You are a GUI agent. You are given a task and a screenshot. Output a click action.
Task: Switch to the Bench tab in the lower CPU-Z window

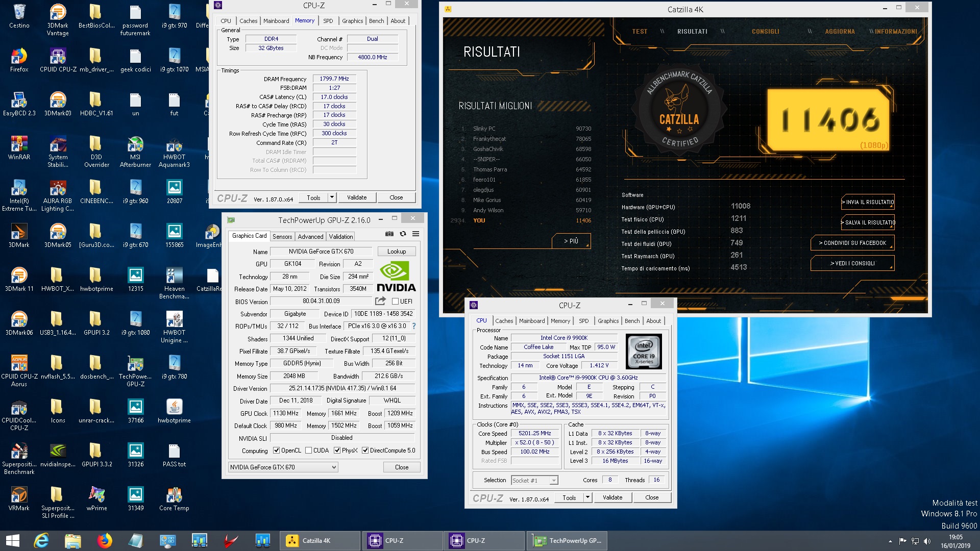click(632, 321)
